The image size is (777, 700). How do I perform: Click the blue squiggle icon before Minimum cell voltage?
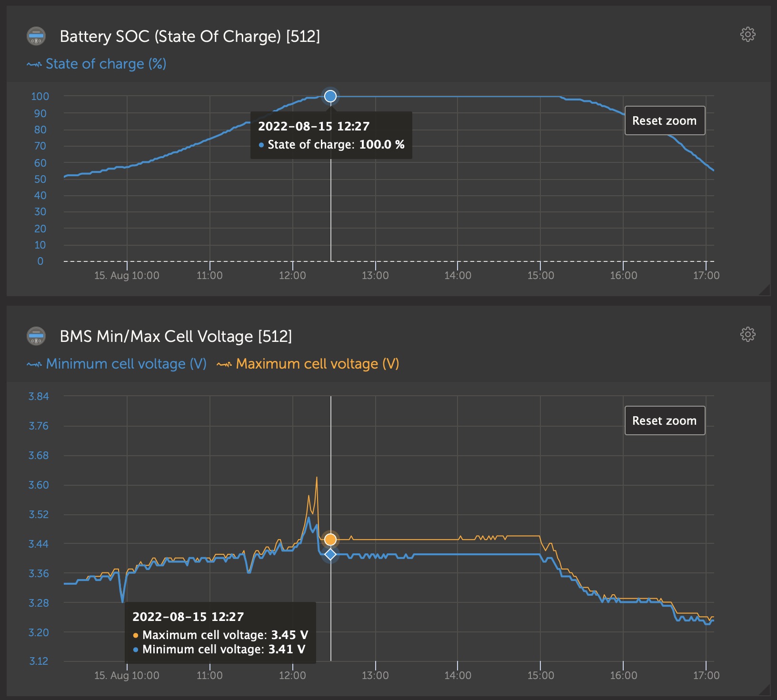[34, 364]
